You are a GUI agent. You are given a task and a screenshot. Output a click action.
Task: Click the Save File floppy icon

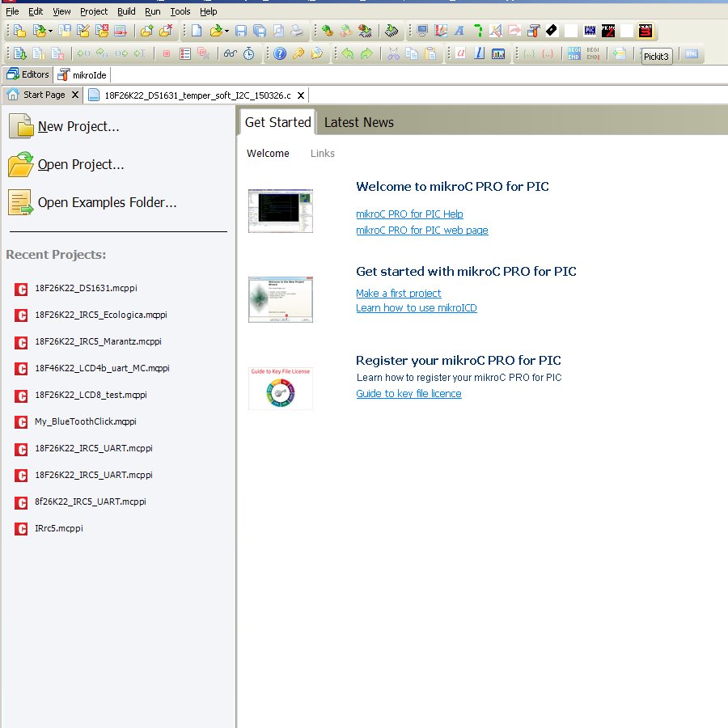[x=240, y=31]
